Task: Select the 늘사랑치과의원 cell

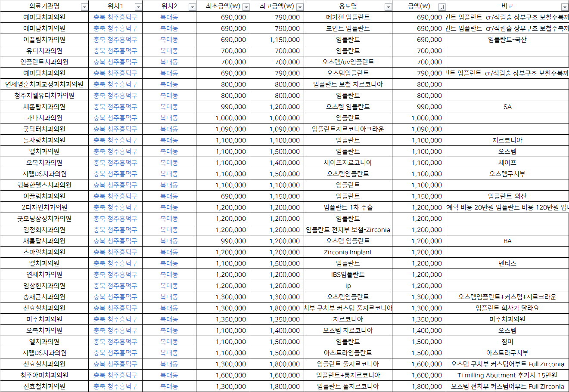Action: pos(44,140)
